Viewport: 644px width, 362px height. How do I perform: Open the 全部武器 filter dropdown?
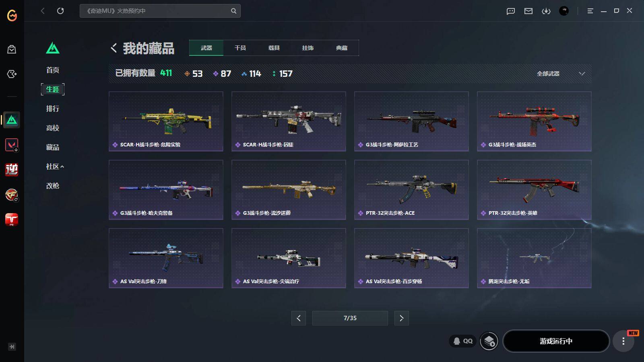coord(560,74)
